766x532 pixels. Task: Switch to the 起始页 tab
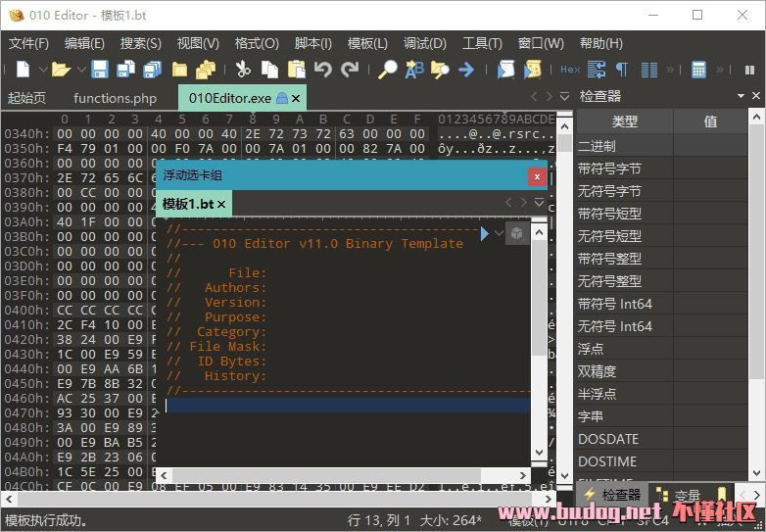click(26, 98)
